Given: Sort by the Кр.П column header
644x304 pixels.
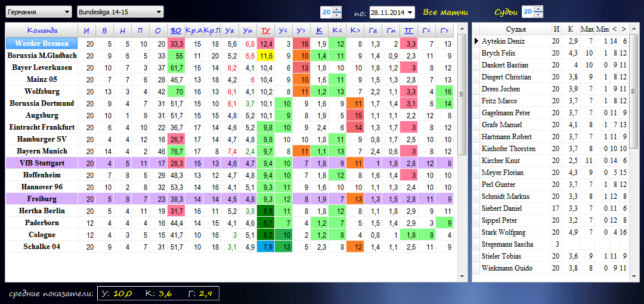Looking at the screenshot, I should click(212, 30).
